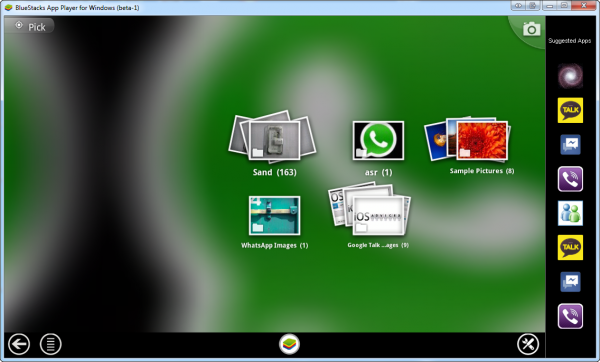Open the camera icon in top corner

click(x=532, y=29)
